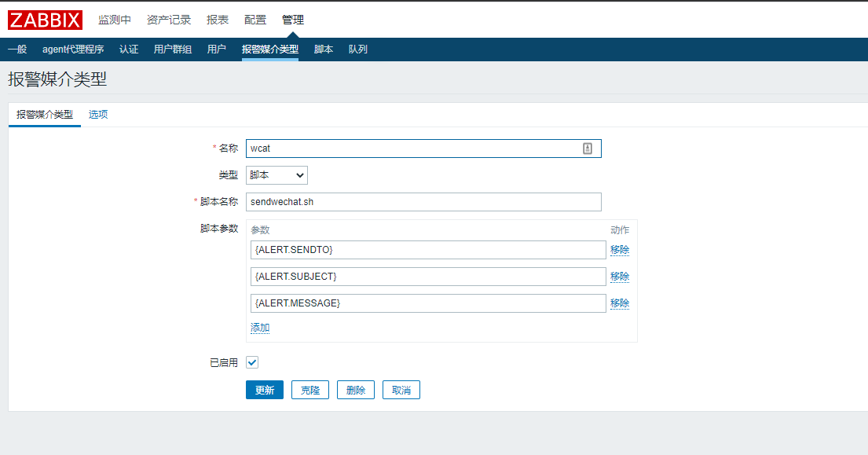The width and height of the screenshot is (868, 455).
Task: Remove the {ALERT.SUBJECT} parameter
Action: pyautogui.click(x=620, y=277)
